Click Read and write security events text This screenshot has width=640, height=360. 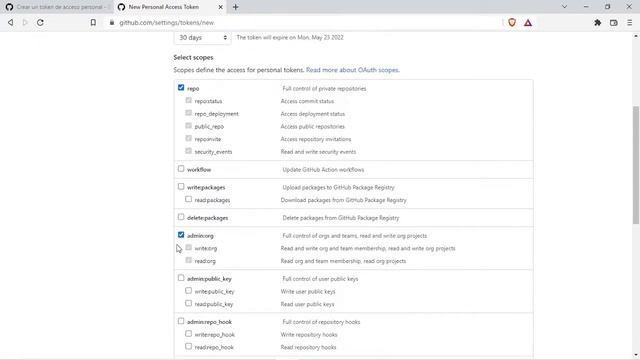pyautogui.click(x=318, y=152)
